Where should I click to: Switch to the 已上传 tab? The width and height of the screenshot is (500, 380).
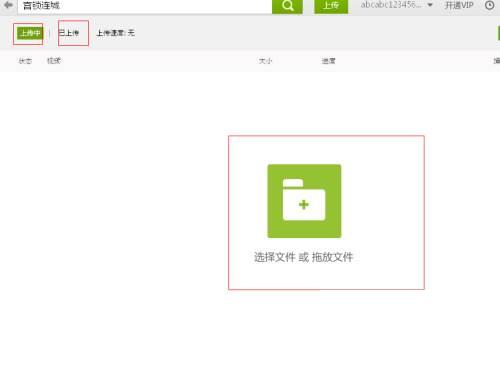(69, 33)
